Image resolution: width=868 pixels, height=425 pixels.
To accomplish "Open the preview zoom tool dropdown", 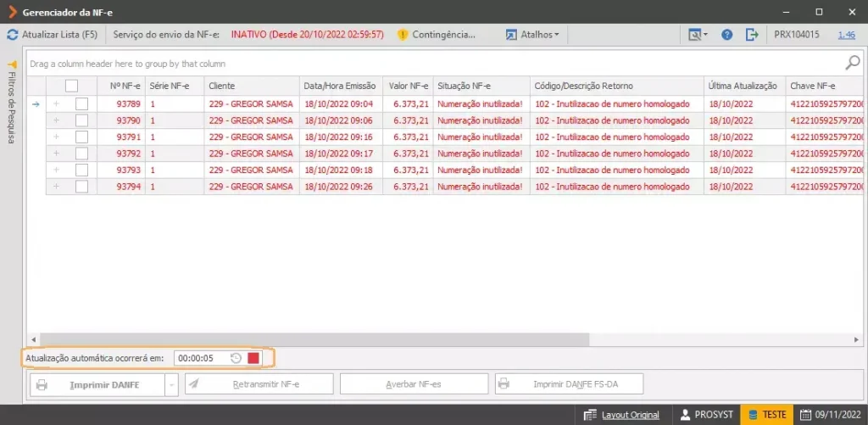I will pyautogui.click(x=698, y=35).
